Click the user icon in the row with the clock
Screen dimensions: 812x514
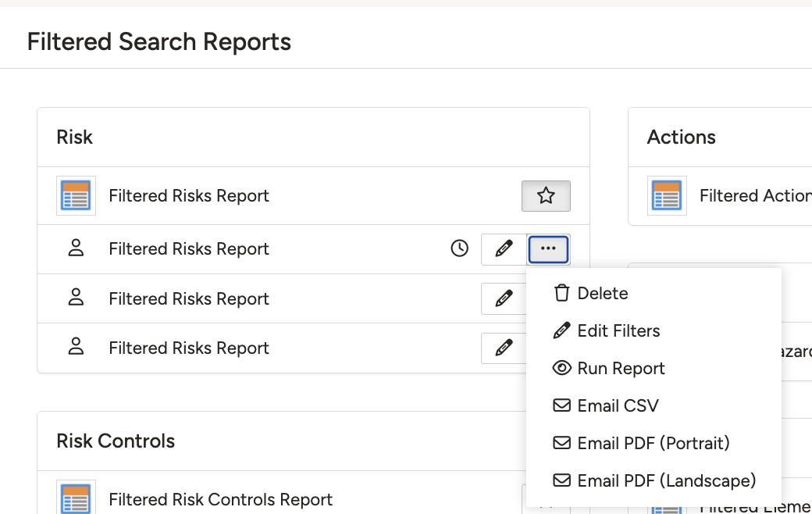77,248
